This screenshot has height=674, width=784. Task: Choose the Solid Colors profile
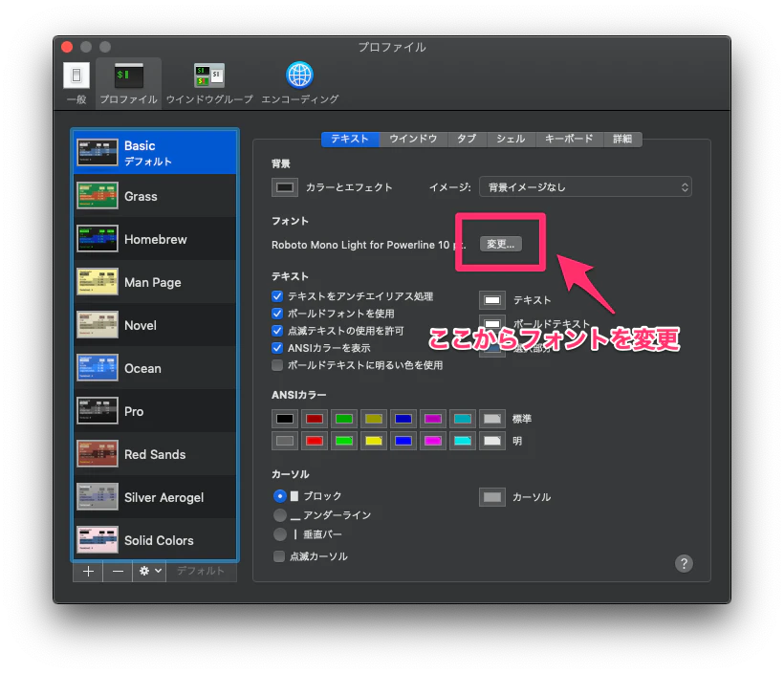(155, 539)
